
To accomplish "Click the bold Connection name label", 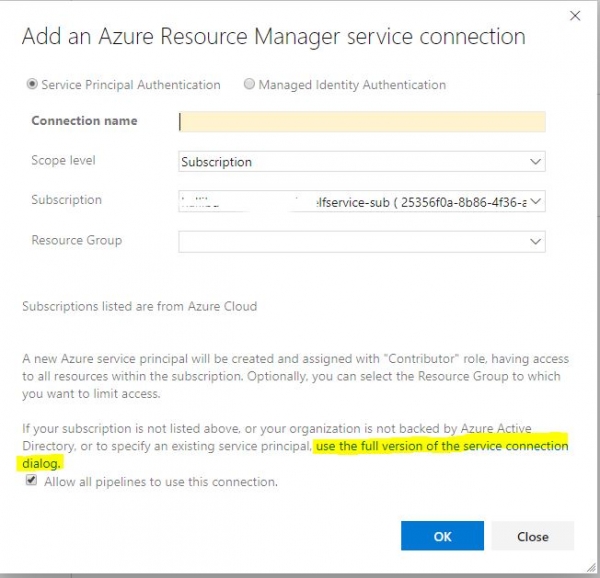I will click(x=84, y=121).
